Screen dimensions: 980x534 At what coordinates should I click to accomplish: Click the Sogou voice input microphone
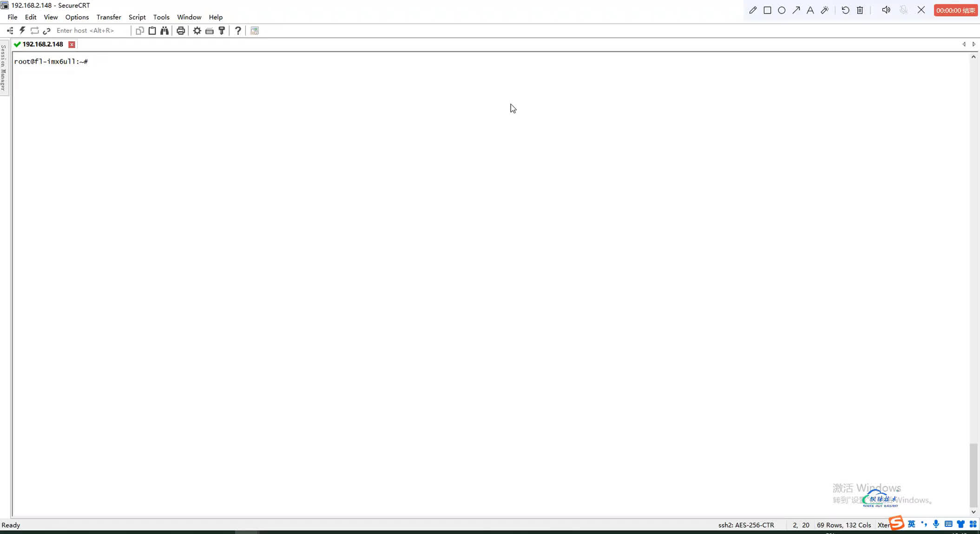[936, 524]
